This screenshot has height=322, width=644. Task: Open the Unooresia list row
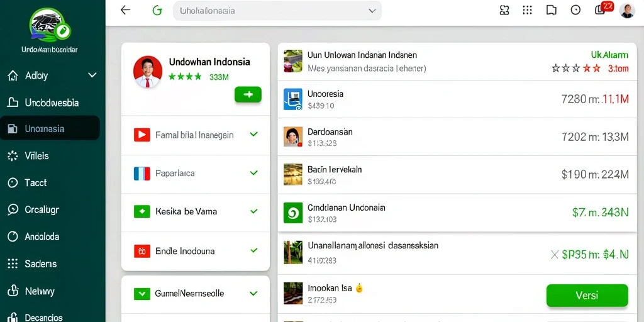tap(457, 99)
